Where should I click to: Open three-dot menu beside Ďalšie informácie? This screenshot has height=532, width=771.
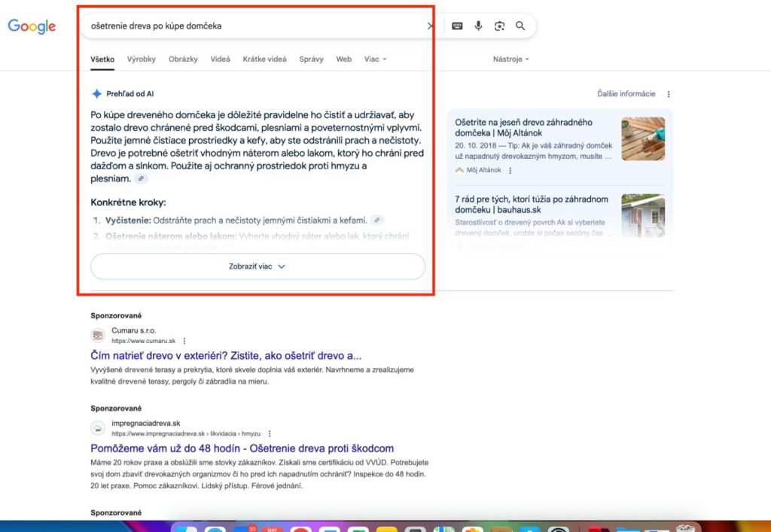(669, 94)
